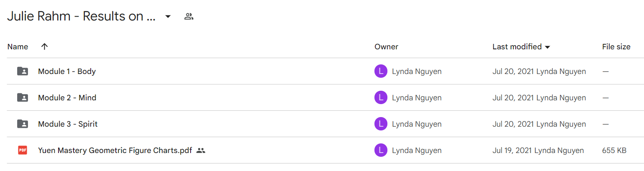Click shared icon next to Yuen Mastery PDF

[201, 151]
